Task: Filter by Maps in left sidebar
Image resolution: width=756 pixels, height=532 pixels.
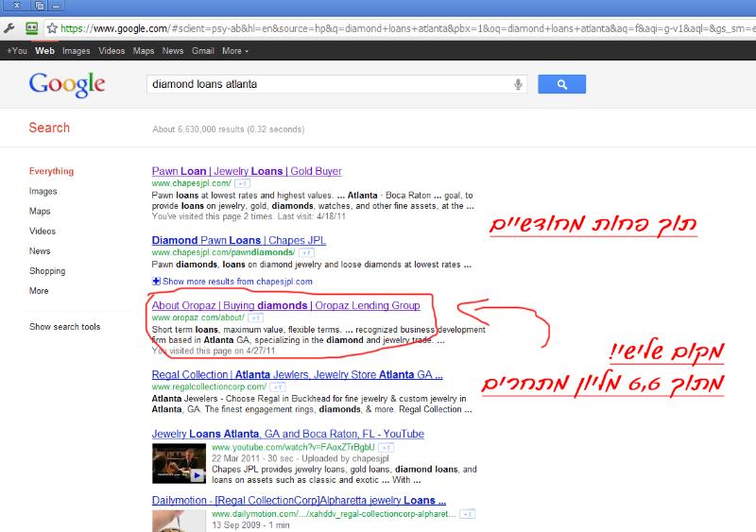Action: point(40,212)
